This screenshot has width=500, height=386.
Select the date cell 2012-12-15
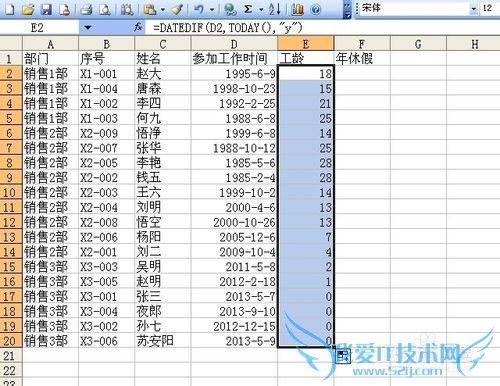click(x=234, y=326)
